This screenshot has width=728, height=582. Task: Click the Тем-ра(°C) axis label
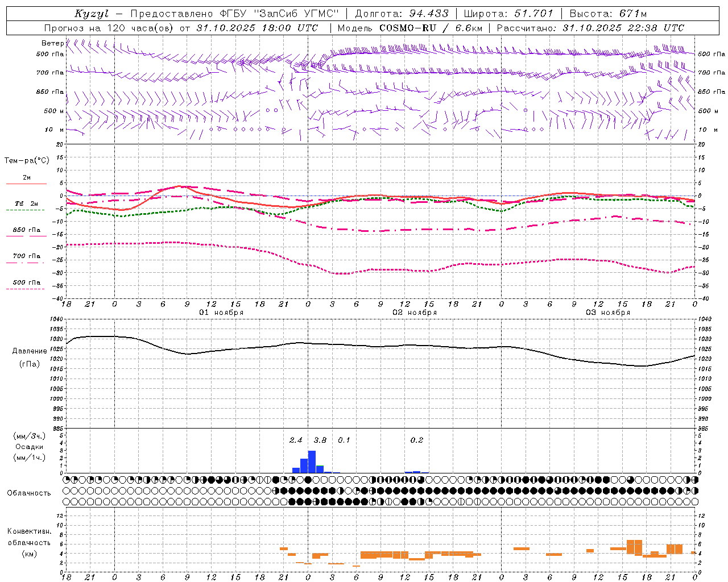click(27, 161)
